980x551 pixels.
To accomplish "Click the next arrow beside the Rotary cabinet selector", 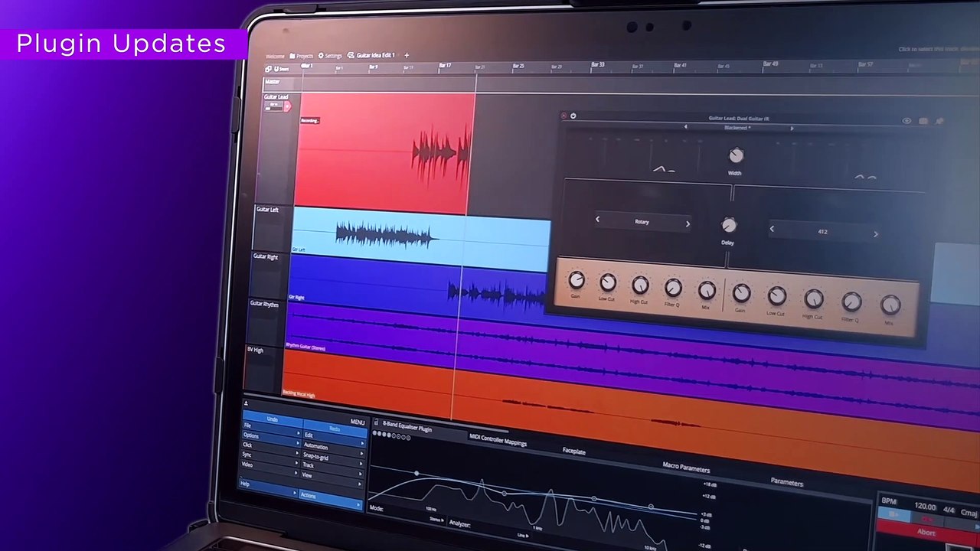I will pyautogui.click(x=687, y=223).
